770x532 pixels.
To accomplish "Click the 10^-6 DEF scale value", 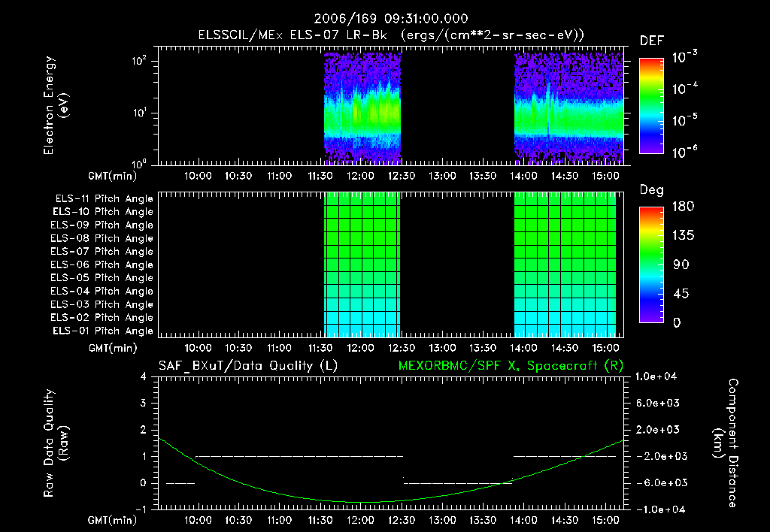I will coord(684,152).
